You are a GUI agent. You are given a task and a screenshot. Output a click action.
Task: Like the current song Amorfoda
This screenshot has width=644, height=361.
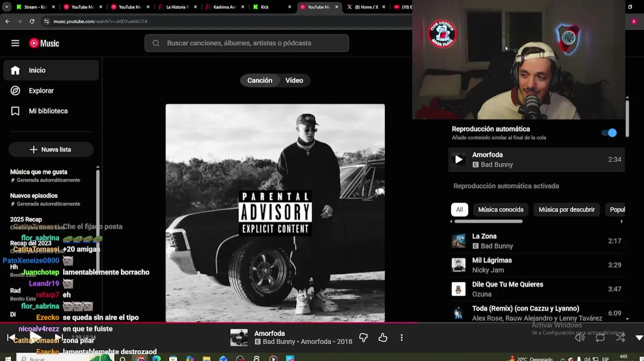click(x=383, y=337)
